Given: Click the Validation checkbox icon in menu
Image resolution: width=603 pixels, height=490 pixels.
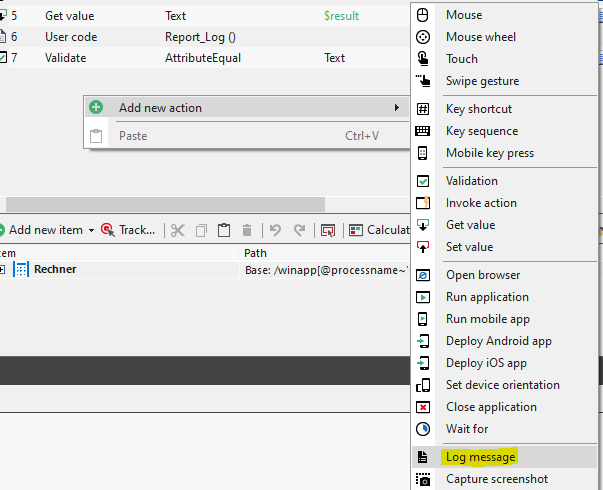Looking at the screenshot, I should pyautogui.click(x=423, y=181).
